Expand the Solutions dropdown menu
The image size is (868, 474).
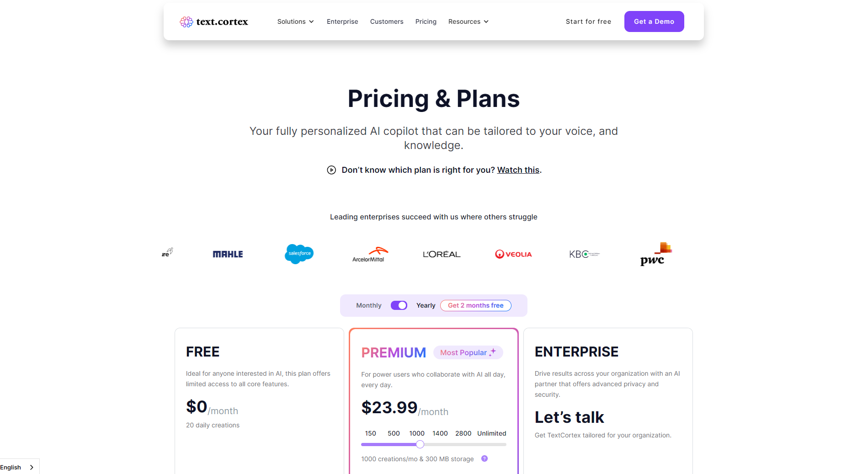(x=295, y=21)
